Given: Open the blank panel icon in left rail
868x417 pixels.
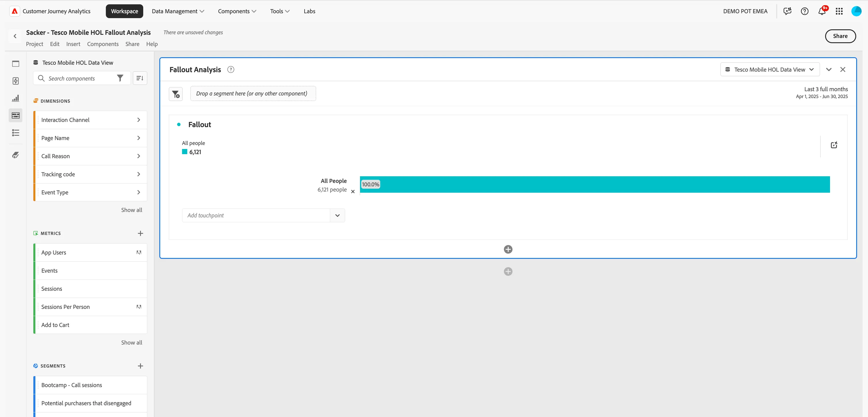Looking at the screenshot, I should coord(16,64).
